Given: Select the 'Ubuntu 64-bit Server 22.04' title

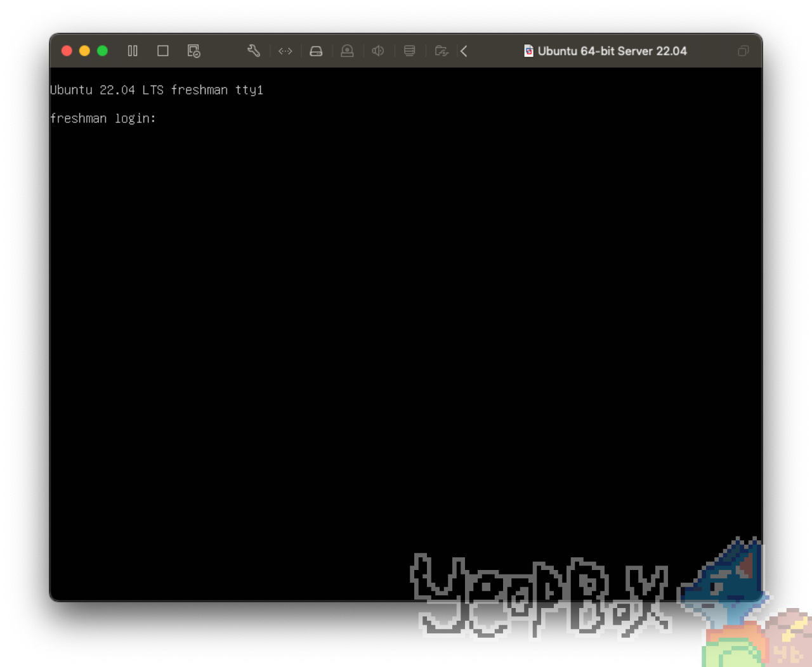Looking at the screenshot, I should point(612,51).
